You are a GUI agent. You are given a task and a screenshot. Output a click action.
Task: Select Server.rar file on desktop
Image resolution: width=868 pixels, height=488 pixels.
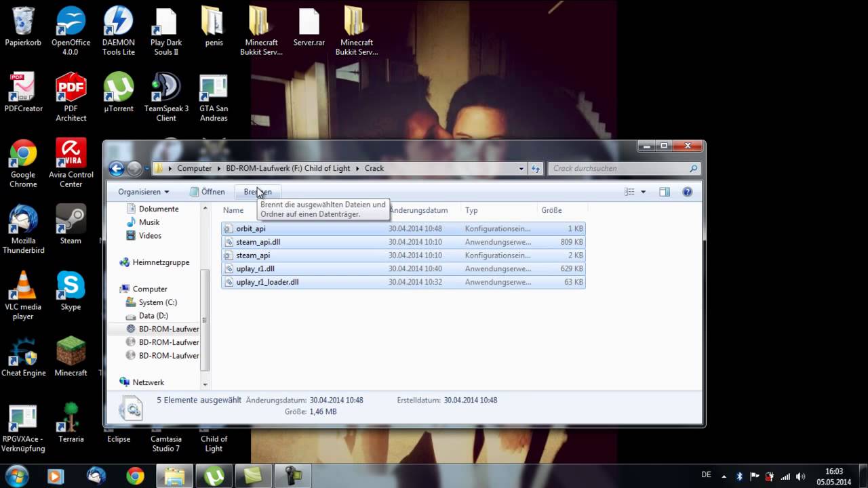[309, 27]
